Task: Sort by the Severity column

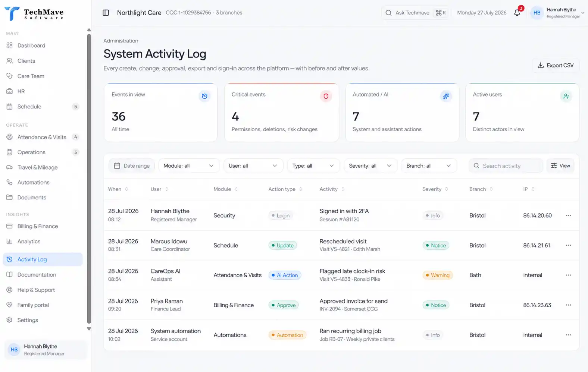Action: [435, 189]
